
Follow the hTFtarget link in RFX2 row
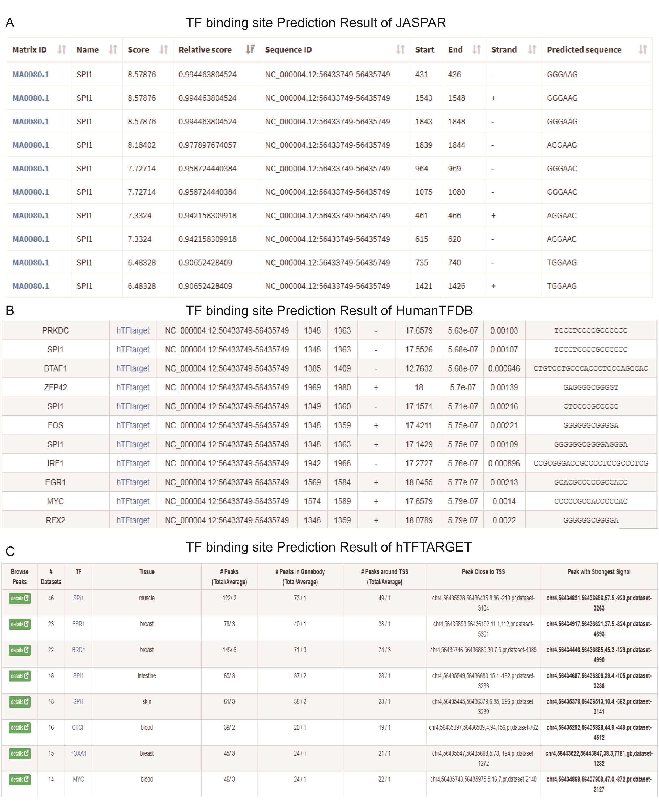(x=133, y=520)
